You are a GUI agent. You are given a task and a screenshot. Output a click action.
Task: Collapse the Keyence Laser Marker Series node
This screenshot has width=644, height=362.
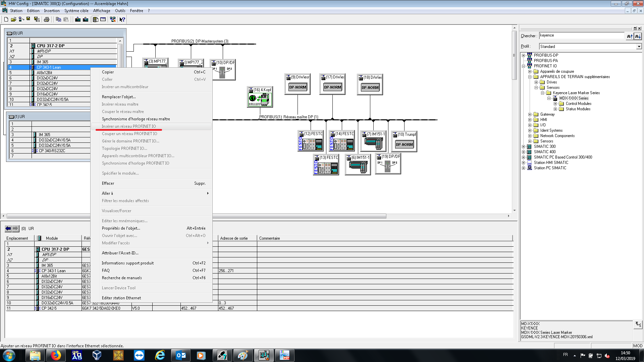tap(542, 93)
